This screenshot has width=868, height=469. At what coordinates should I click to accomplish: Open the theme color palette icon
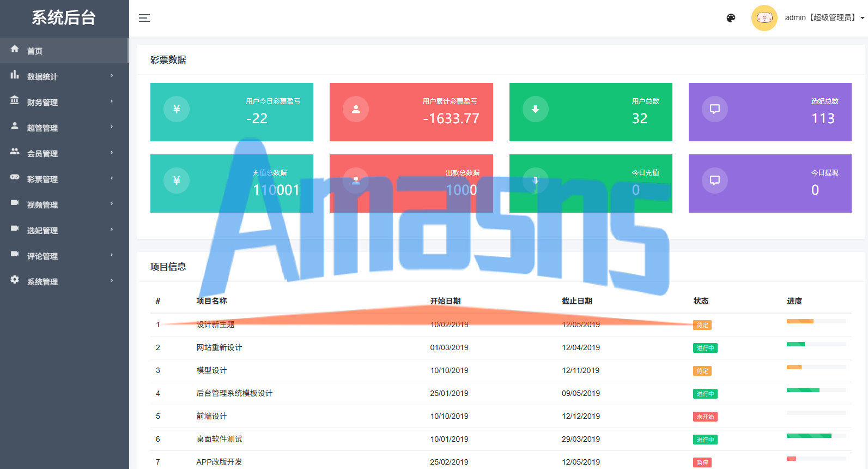tap(731, 18)
